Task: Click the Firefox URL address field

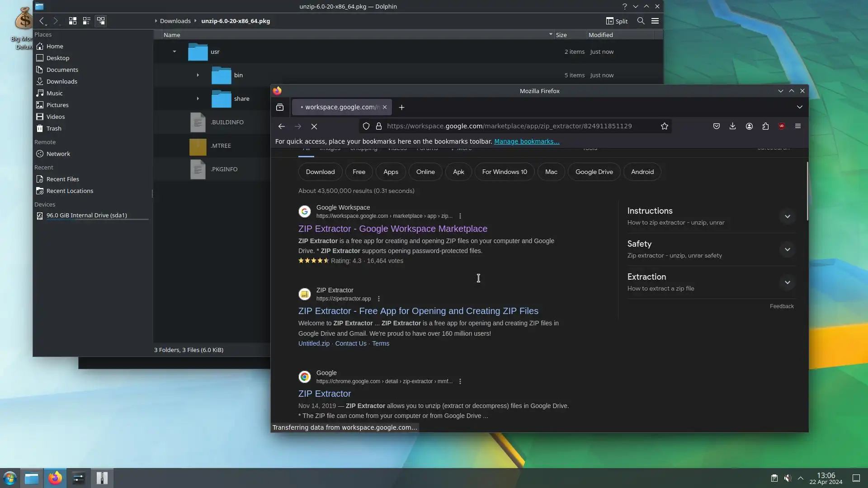Action: pos(509,126)
